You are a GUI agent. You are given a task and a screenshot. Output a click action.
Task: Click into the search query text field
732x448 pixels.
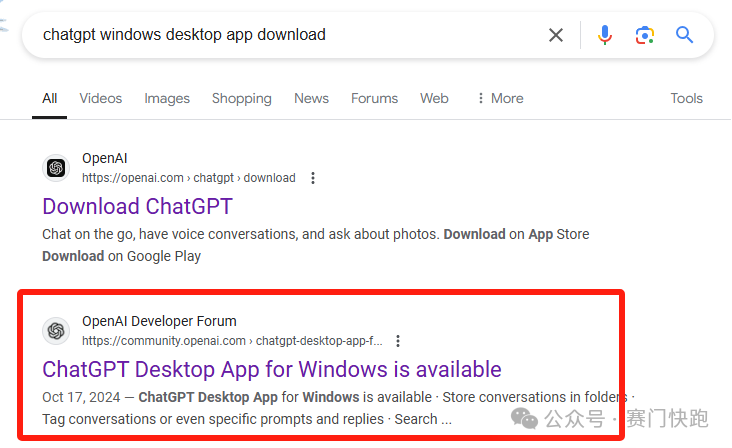click(x=280, y=35)
